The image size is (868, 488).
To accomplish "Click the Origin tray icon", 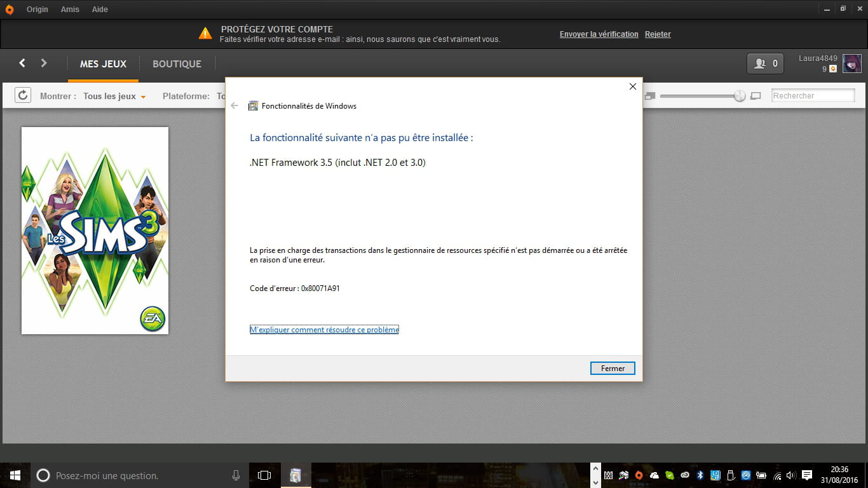I will click(x=639, y=475).
